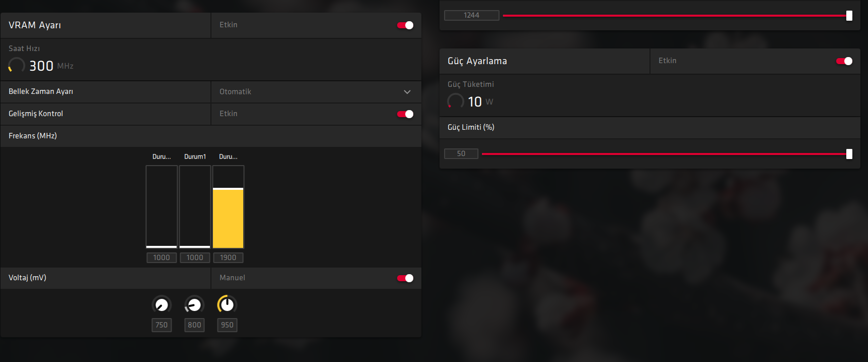868x362 pixels.
Task: Click the Saat Hızı gauge icon
Action: pyautogui.click(x=17, y=66)
